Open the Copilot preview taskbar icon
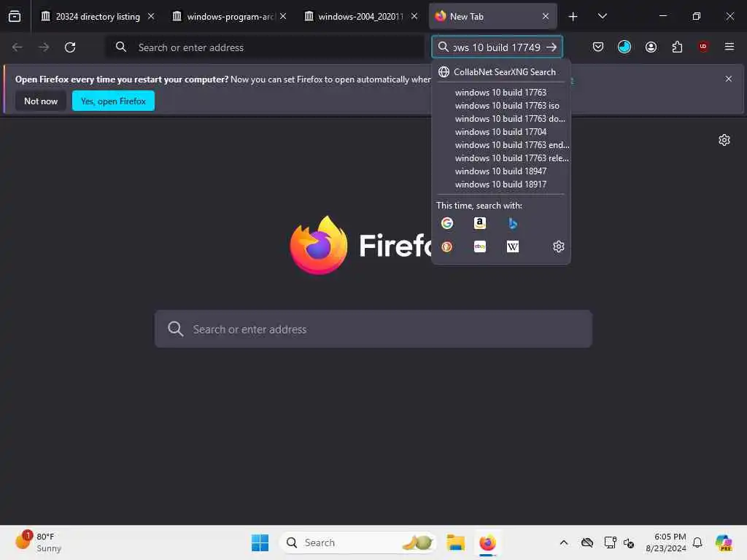The image size is (747, 560). pyautogui.click(x=724, y=542)
